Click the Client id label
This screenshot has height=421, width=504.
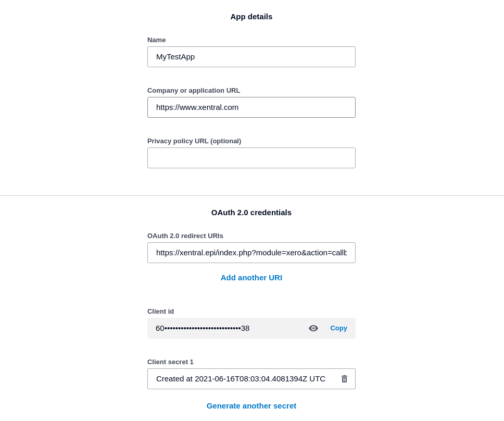(x=161, y=312)
